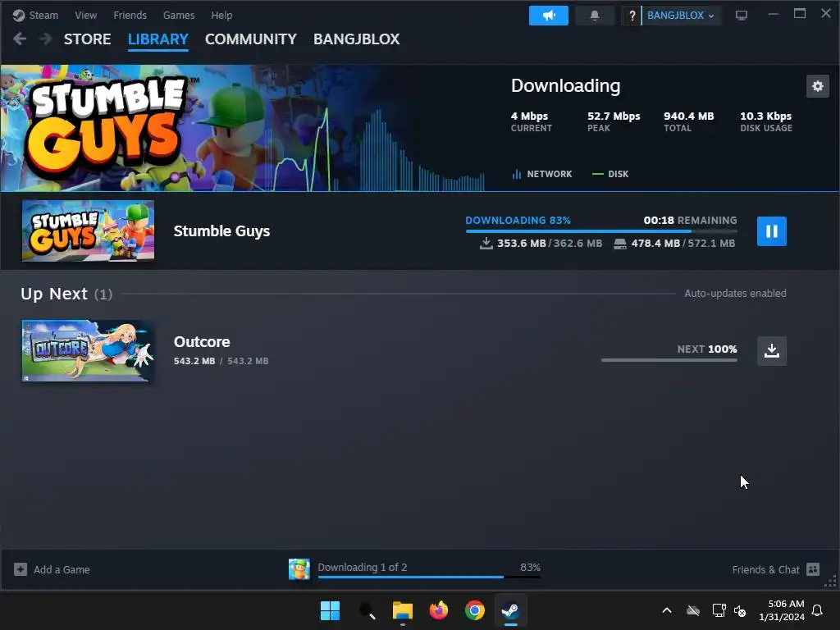Image resolution: width=840 pixels, height=630 pixels.
Task: Select the LIBRARY tab
Action: 158,39
